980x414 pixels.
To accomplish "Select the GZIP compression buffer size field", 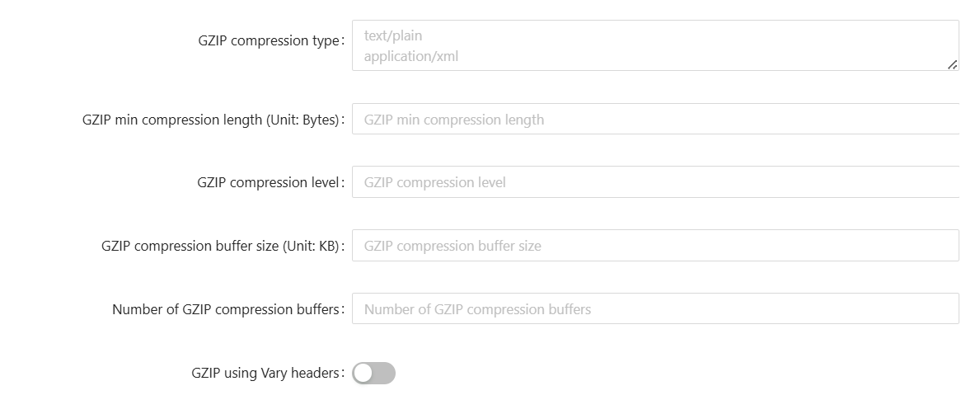I will pos(655,246).
